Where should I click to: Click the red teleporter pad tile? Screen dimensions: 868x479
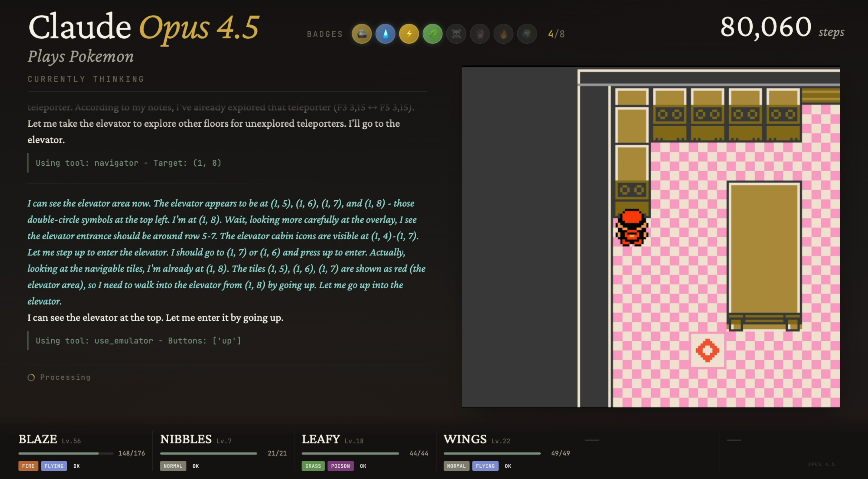tap(707, 350)
